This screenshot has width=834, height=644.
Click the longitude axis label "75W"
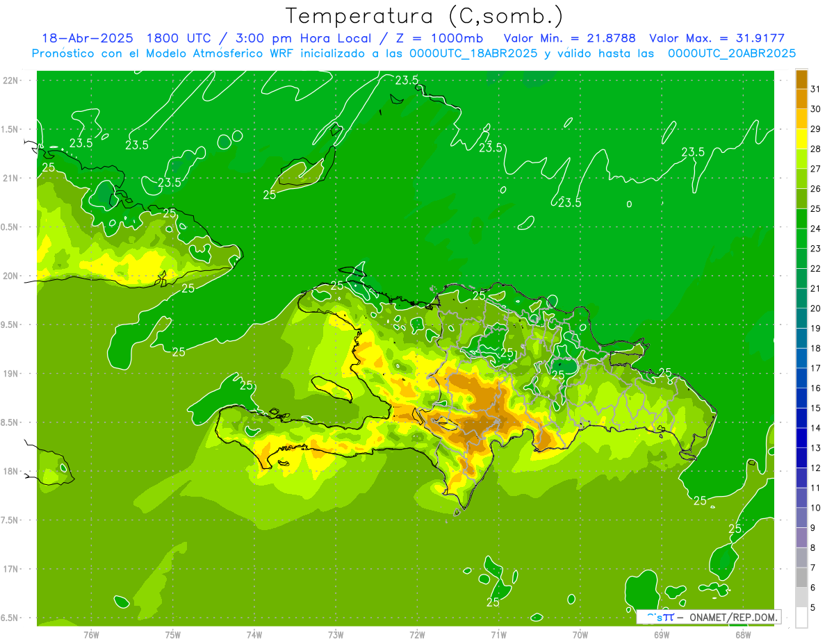pos(173,634)
